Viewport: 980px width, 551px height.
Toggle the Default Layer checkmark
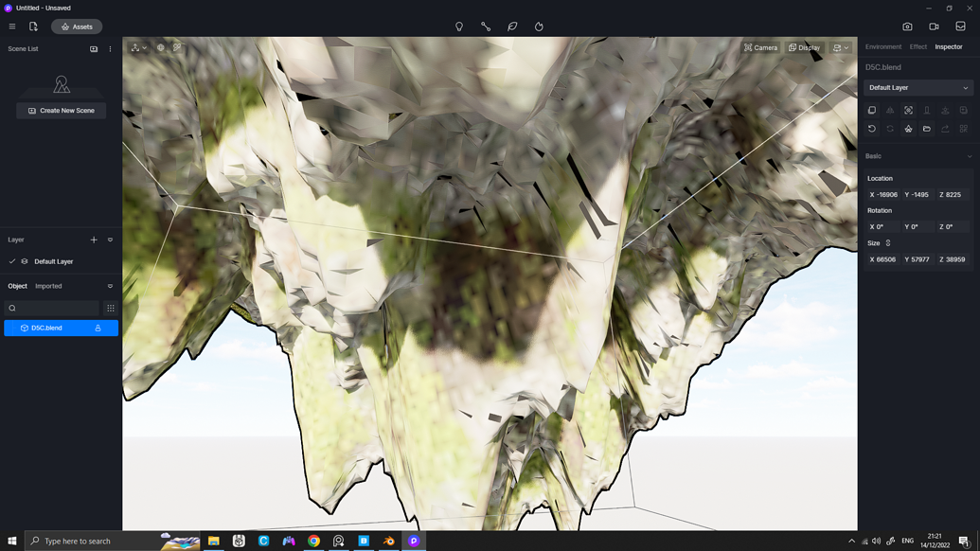[12, 261]
